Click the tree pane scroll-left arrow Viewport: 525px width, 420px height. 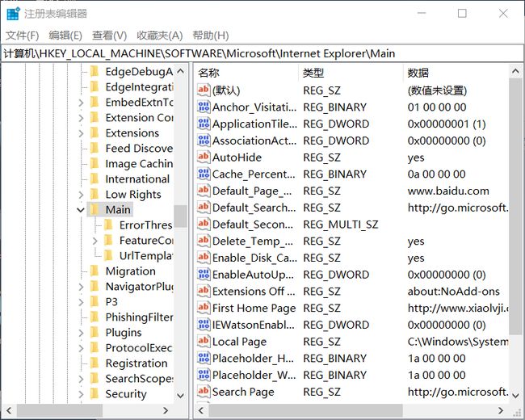click(x=9, y=410)
